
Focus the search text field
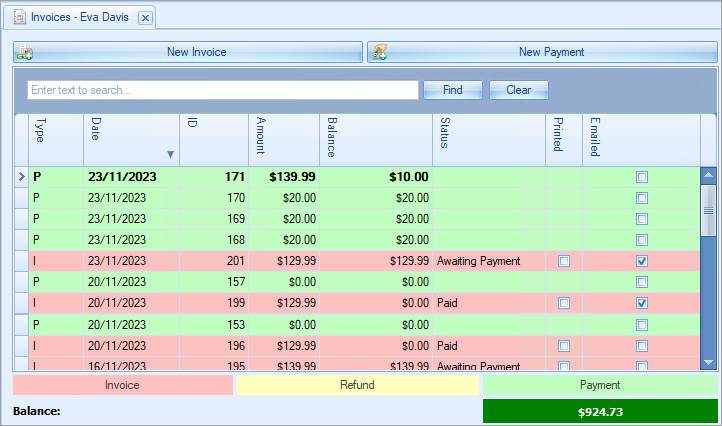point(223,90)
